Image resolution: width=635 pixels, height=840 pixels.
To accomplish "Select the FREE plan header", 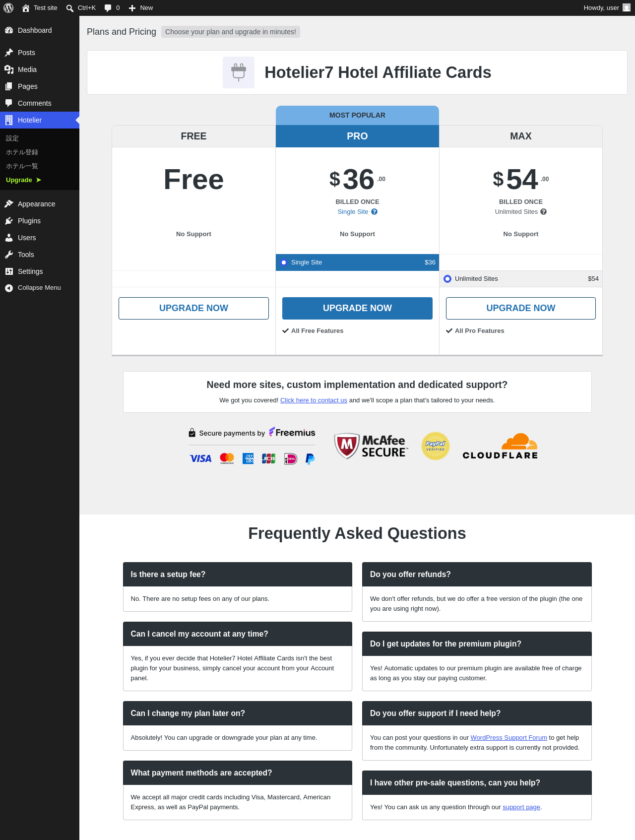I will coord(193,136).
